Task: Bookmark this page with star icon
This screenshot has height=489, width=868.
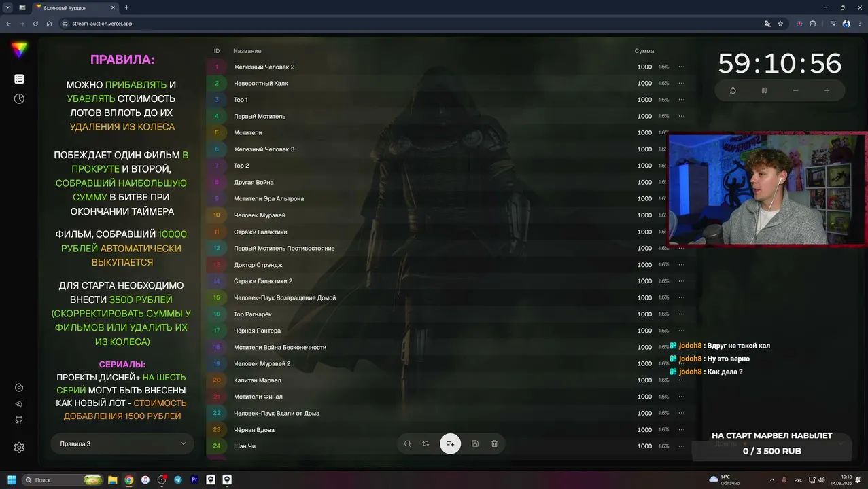Action: click(780, 23)
